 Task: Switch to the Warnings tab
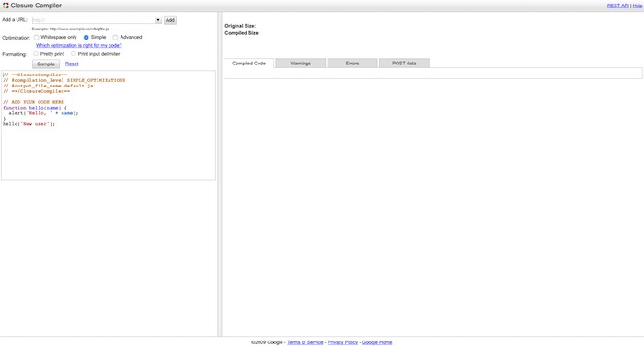pos(301,64)
